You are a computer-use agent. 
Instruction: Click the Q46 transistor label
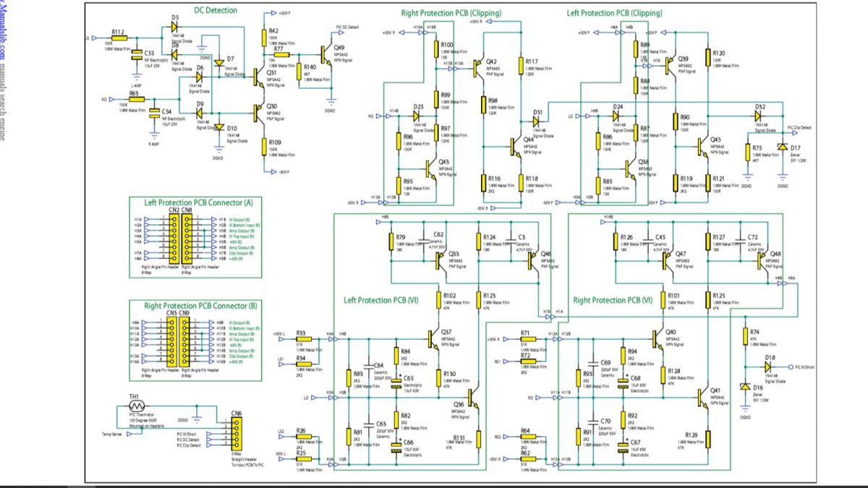546,254
